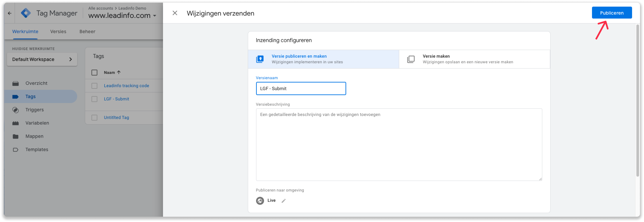The height and width of the screenshot is (222, 644).
Task: Click the Tag Manager logo icon
Action: tap(26, 13)
